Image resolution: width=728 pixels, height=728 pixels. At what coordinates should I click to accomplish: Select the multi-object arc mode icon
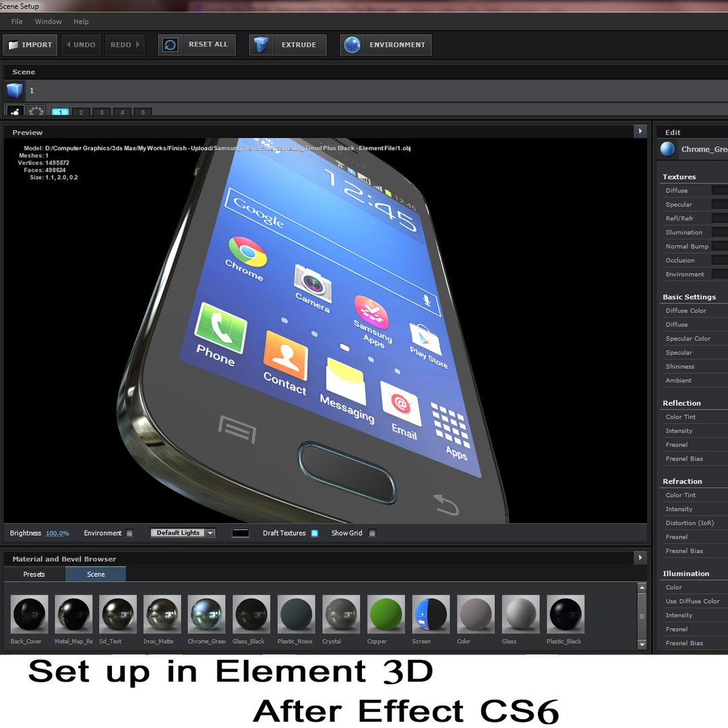(x=36, y=111)
